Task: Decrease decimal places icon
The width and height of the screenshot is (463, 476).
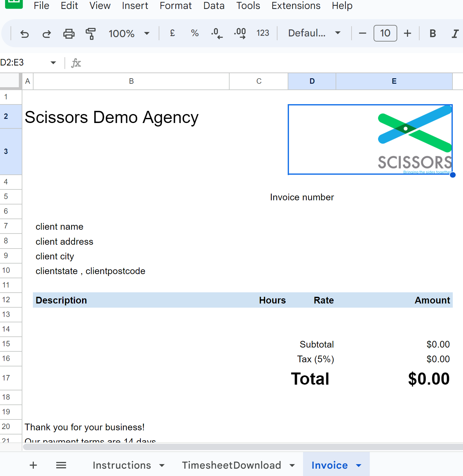Action: tap(217, 33)
